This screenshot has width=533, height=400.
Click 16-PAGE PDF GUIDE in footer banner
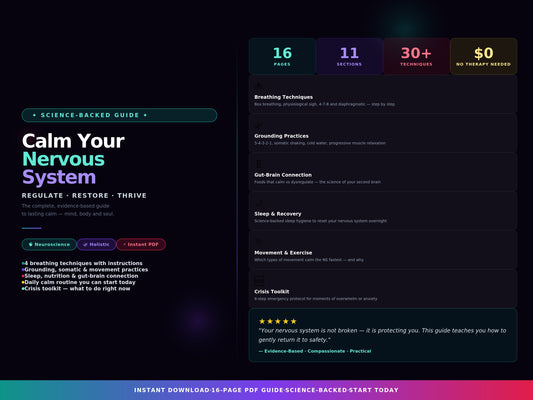[247, 390]
